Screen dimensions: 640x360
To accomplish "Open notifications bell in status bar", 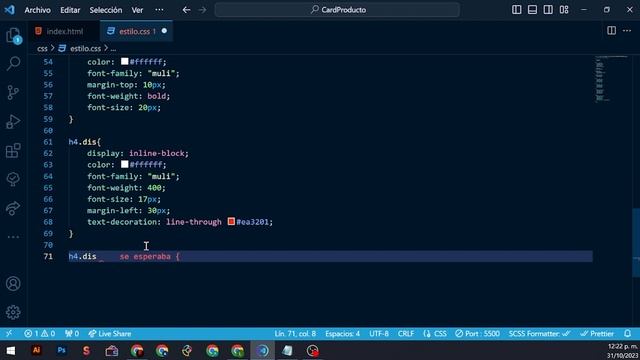I will point(628,333).
